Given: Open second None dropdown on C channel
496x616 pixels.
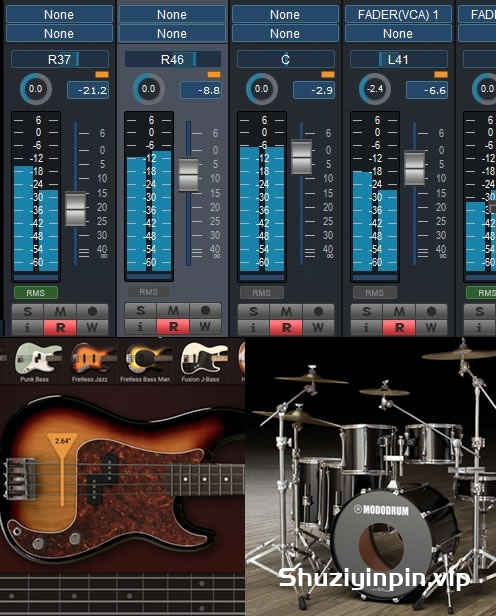Looking at the screenshot, I should point(285,33).
